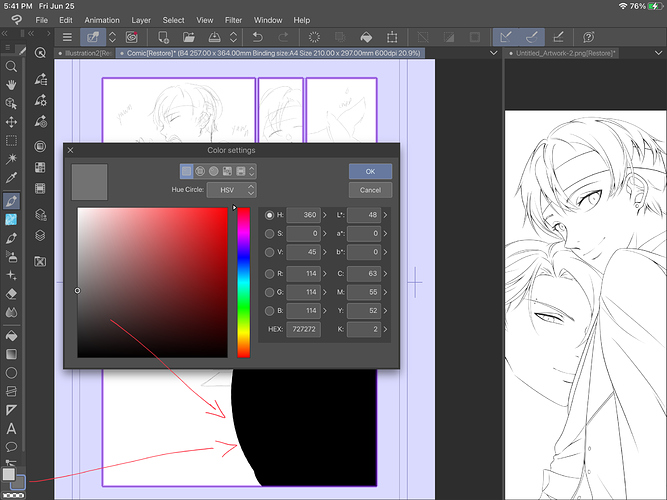Select the H radio button
667x500 pixels.
(270, 215)
